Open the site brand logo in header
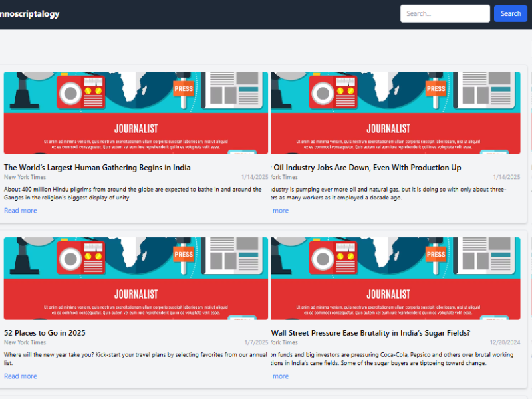This screenshot has width=532, height=399. [x=29, y=14]
